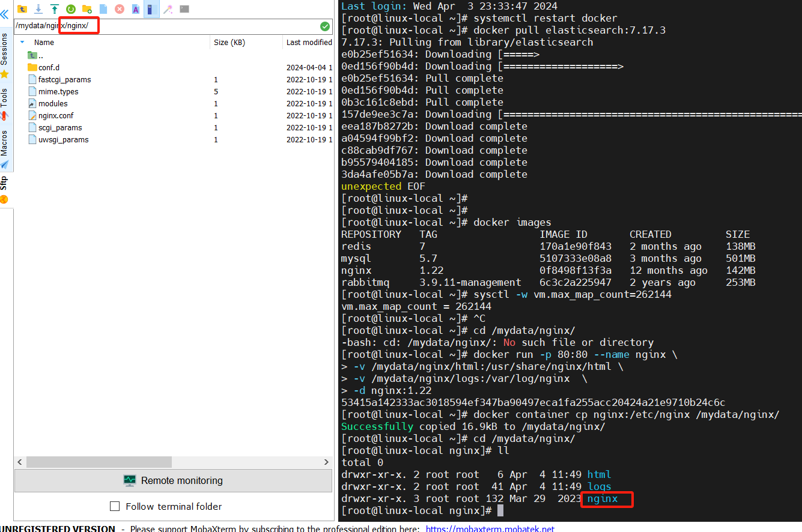
Task: Click the magic wand toolbar icon
Action: (168, 9)
